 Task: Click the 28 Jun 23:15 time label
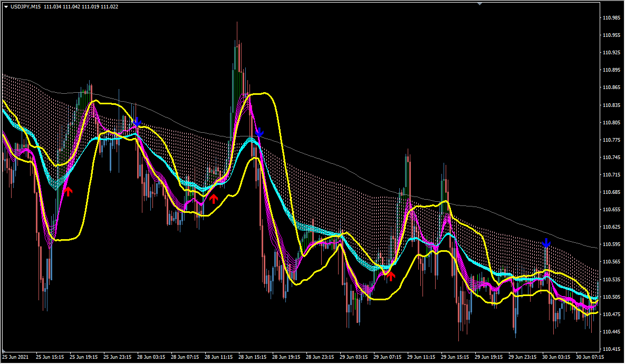pos(320,357)
